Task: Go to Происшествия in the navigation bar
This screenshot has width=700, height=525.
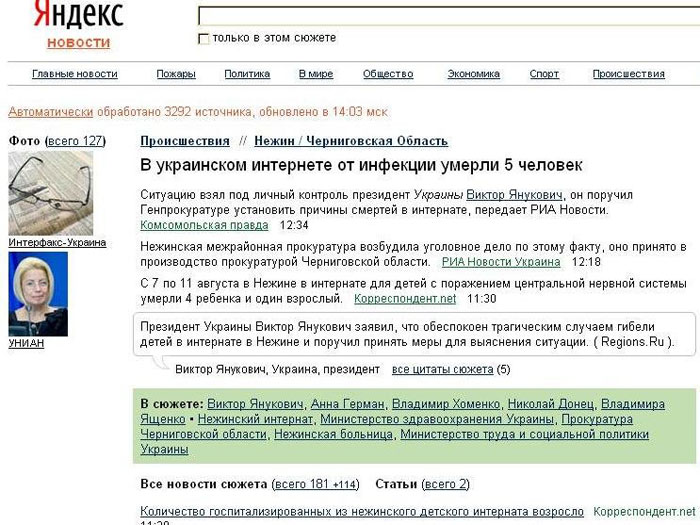Action: (x=629, y=74)
